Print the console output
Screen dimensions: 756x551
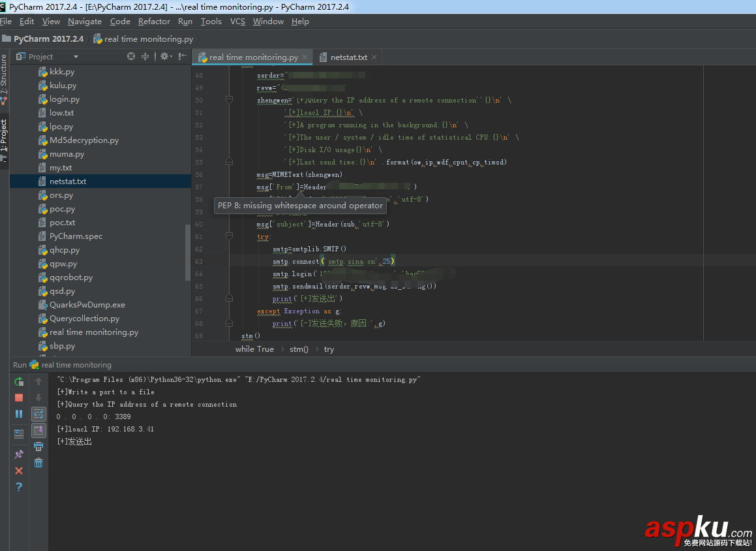(38, 447)
